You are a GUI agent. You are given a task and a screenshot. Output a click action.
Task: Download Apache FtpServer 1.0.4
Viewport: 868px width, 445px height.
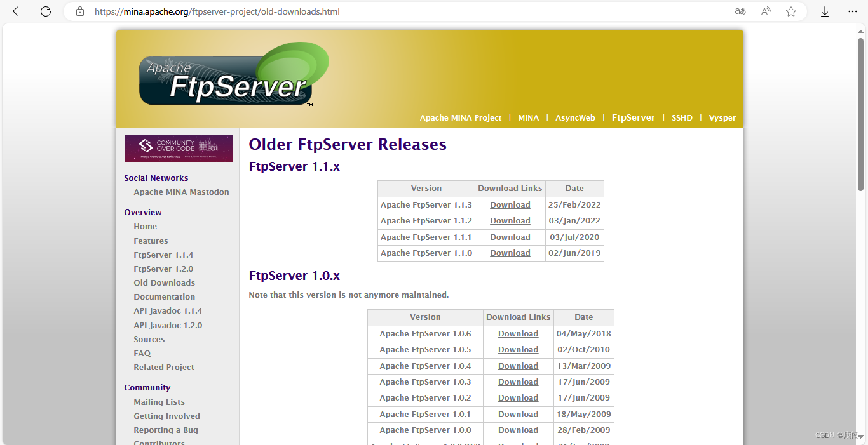518,366
